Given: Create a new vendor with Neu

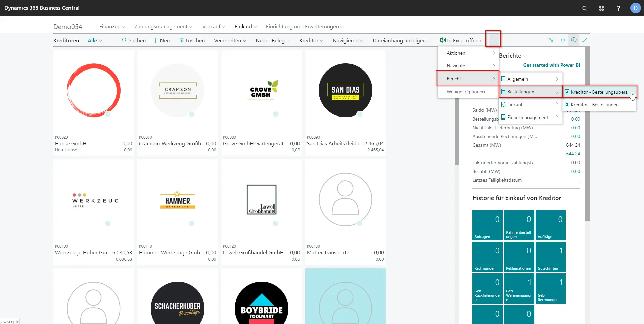Looking at the screenshot, I should click(x=161, y=40).
